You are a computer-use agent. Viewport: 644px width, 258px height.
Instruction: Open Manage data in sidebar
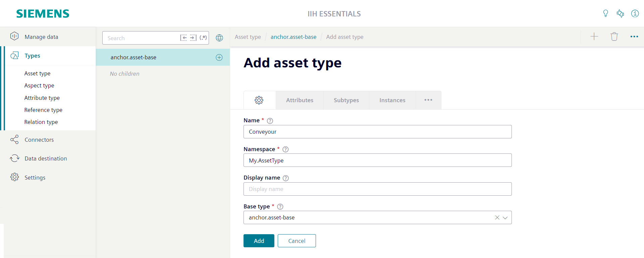(48, 37)
